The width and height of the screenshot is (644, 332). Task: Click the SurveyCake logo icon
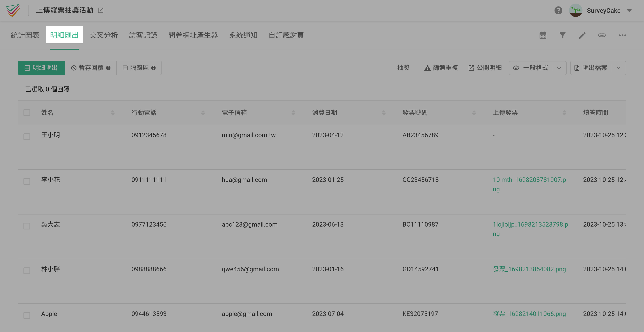point(13,10)
